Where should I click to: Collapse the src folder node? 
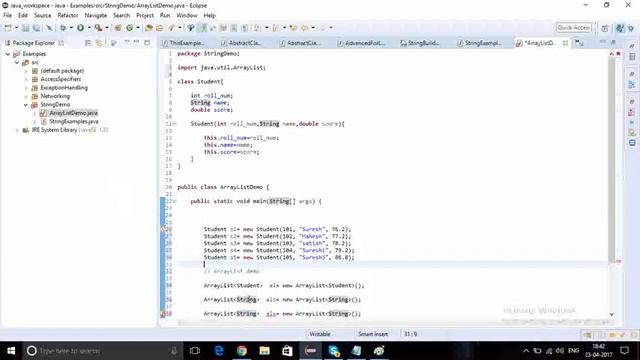click(17, 62)
